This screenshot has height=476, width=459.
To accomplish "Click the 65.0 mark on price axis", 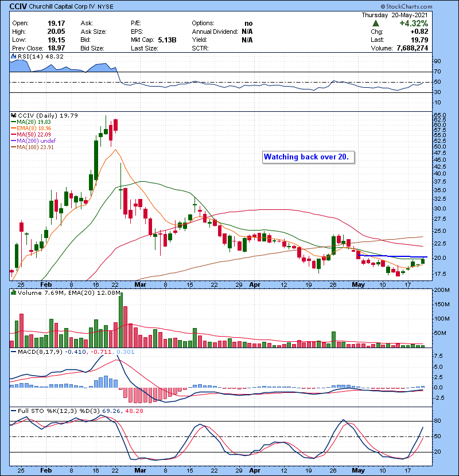I will [440, 115].
